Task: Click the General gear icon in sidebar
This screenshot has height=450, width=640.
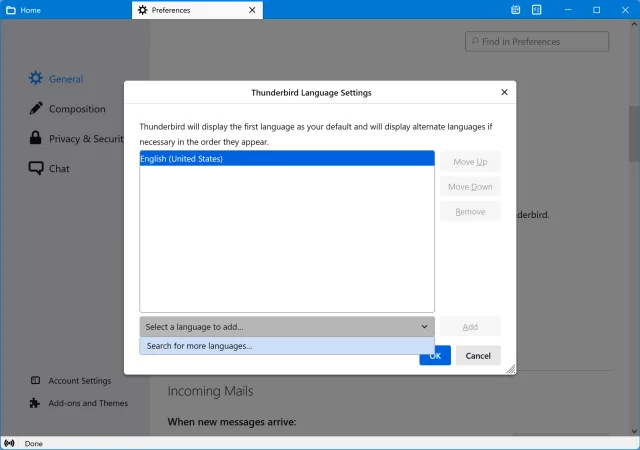Action: click(x=36, y=78)
